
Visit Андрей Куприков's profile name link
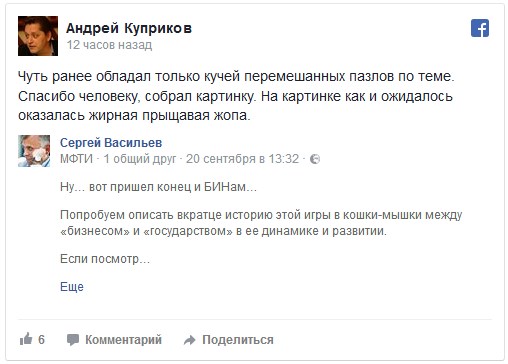click(129, 28)
